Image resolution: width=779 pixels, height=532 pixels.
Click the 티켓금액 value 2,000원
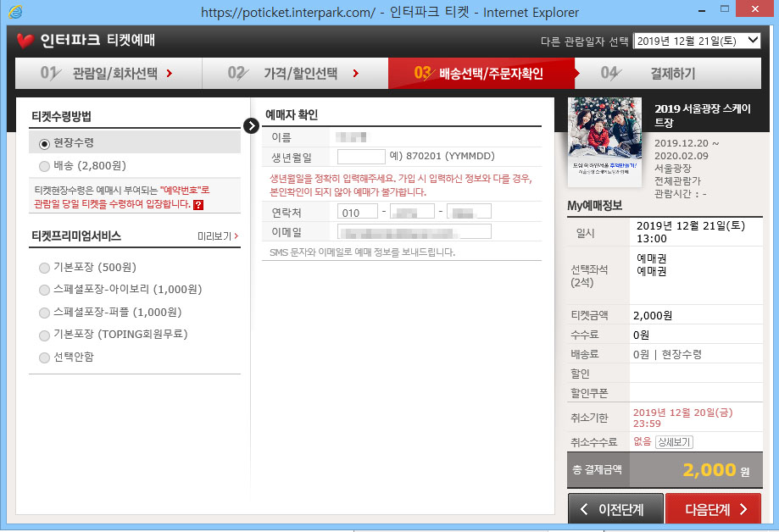tap(653, 315)
